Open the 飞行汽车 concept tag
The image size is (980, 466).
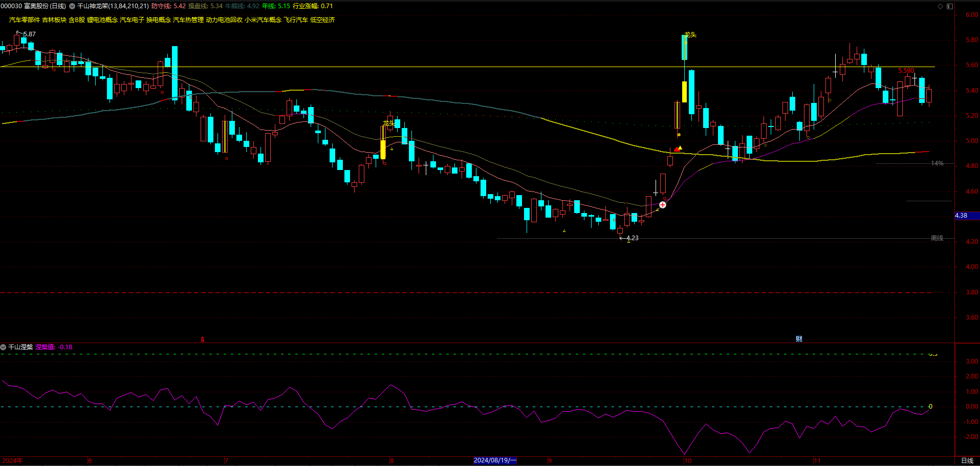(296, 20)
